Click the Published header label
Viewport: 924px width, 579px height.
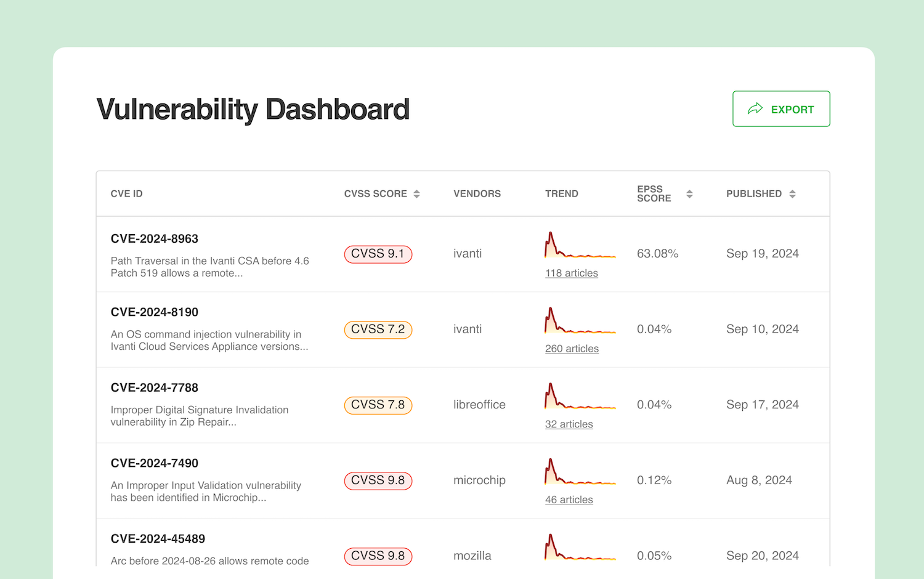(x=754, y=194)
